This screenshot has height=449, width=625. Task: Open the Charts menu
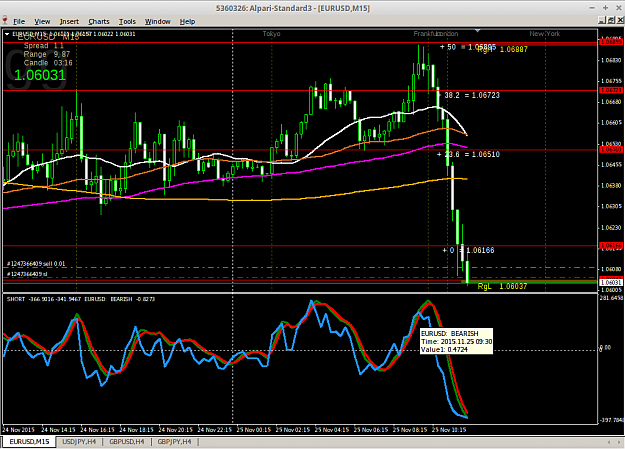point(98,22)
